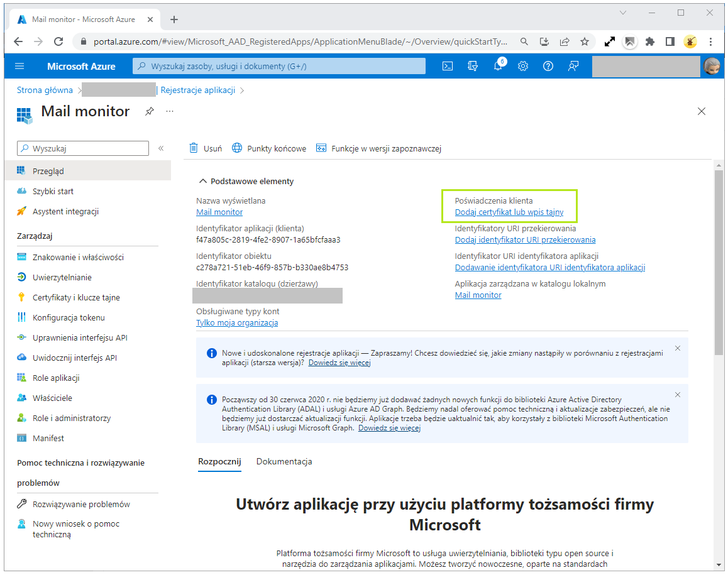Viewport: 728px width, 575px height.
Task: Open the directories and subscriptions filter icon
Action: coord(473,67)
